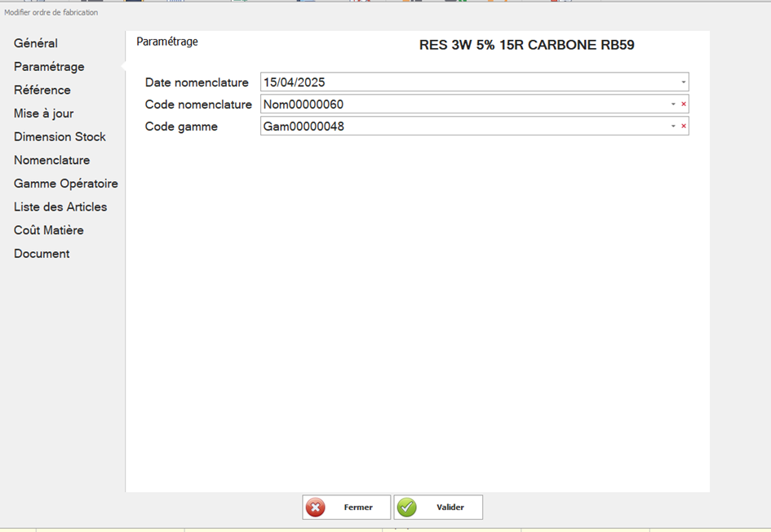This screenshot has width=771, height=532.
Task: Switch to Mise à jour section
Action: pos(44,113)
